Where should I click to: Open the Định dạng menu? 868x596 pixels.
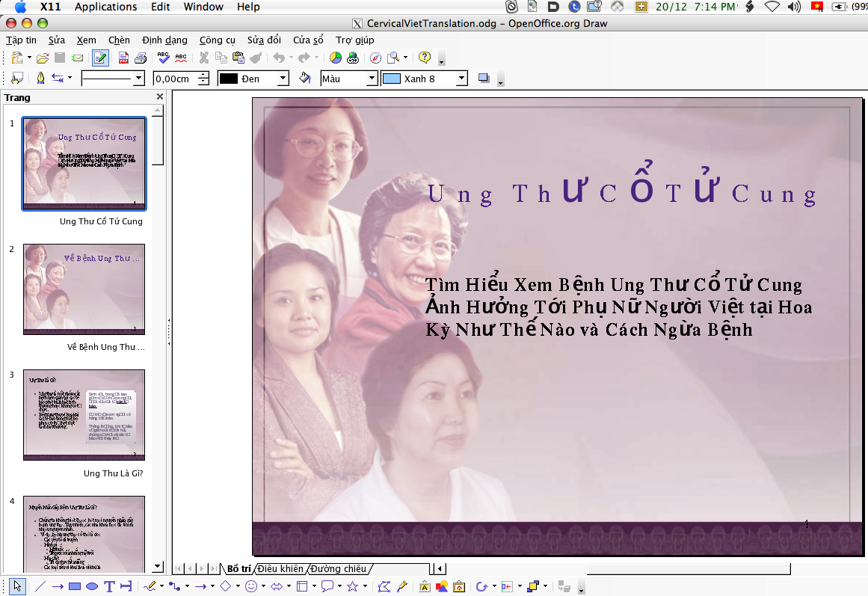point(164,40)
